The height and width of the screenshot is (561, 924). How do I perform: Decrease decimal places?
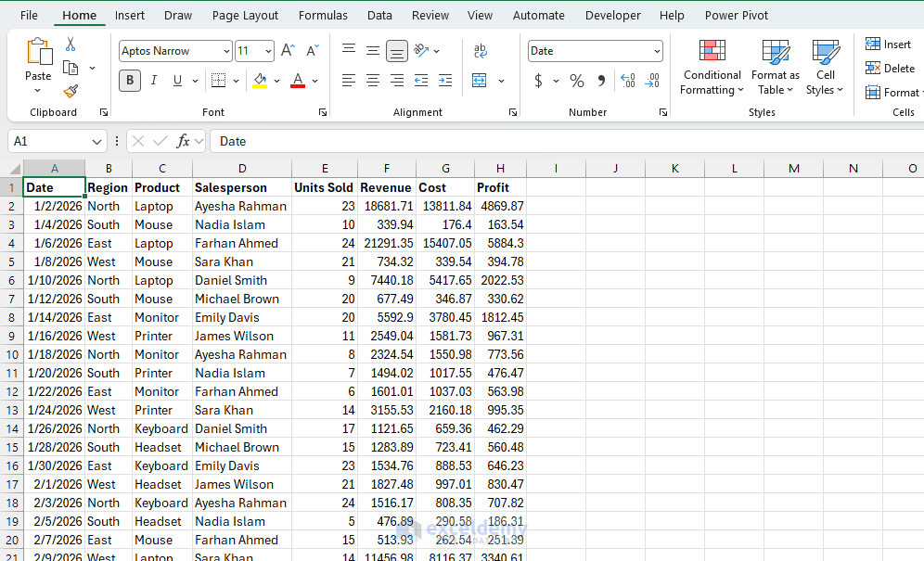click(652, 81)
